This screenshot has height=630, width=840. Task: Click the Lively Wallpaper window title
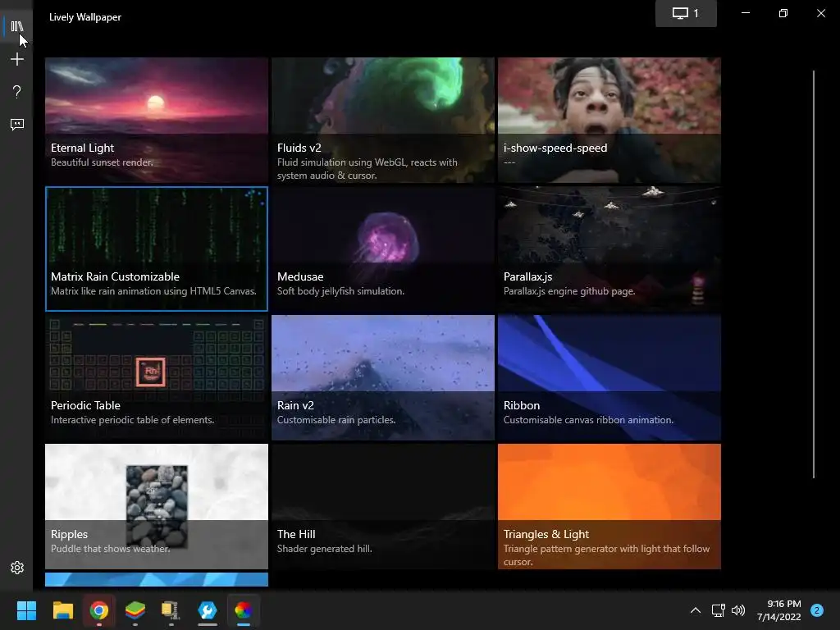[x=85, y=17]
